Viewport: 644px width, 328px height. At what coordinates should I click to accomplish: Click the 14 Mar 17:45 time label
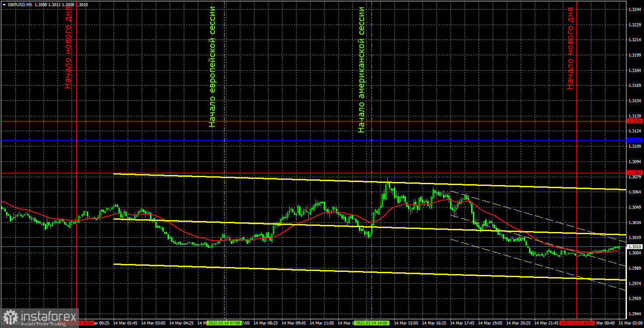coord(462,323)
